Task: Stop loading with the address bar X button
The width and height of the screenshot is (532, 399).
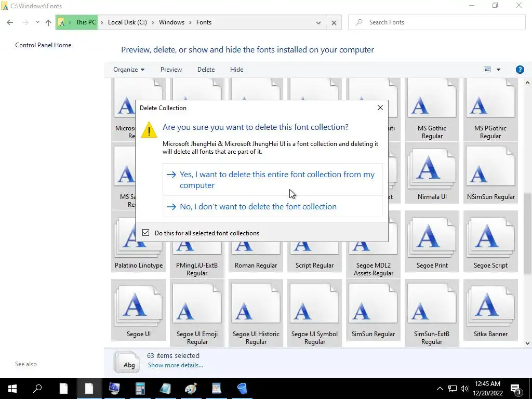Action: pyautogui.click(x=334, y=23)
